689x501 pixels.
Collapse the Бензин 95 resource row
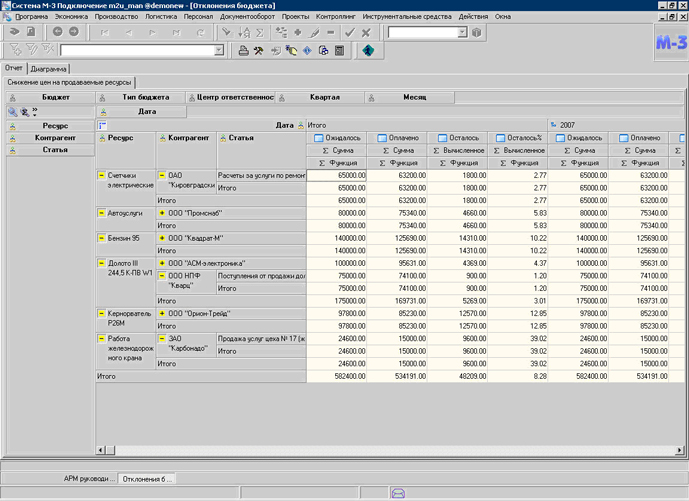coord(102,238)
